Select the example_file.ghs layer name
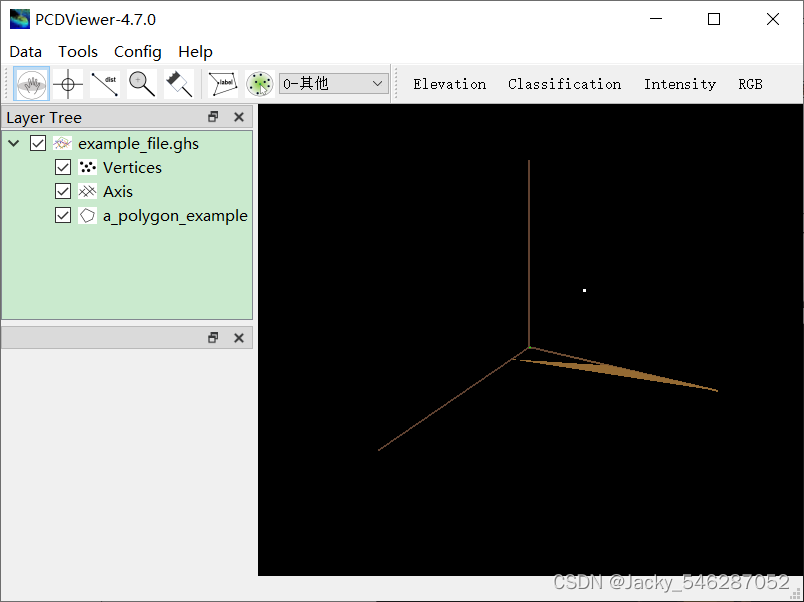The width and height of the screenshot is (804, 602). click(x=138, y=144)
